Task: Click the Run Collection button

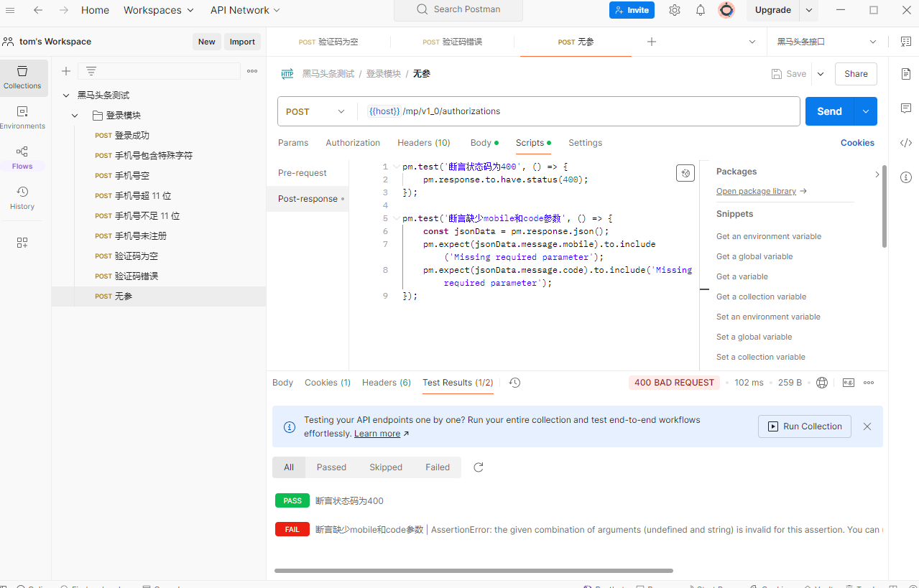Action: [x=805, y=426]
